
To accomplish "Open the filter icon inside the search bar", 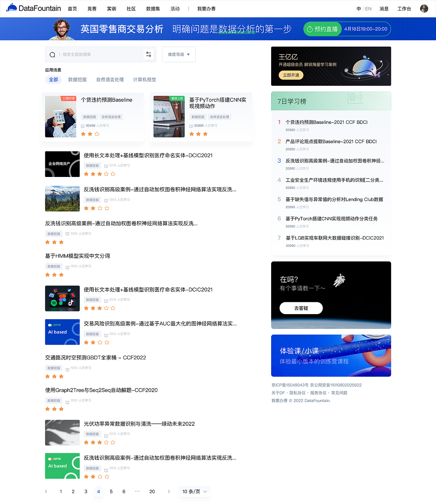I will 149,54.
